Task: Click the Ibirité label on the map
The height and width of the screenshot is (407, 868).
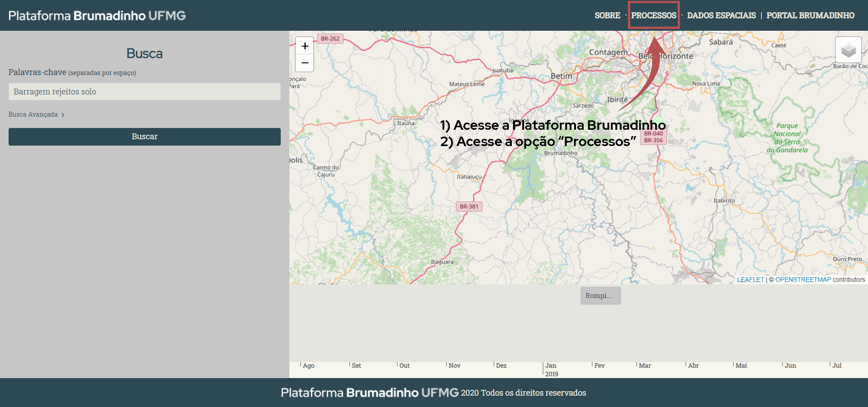Action: click(617, 99)
